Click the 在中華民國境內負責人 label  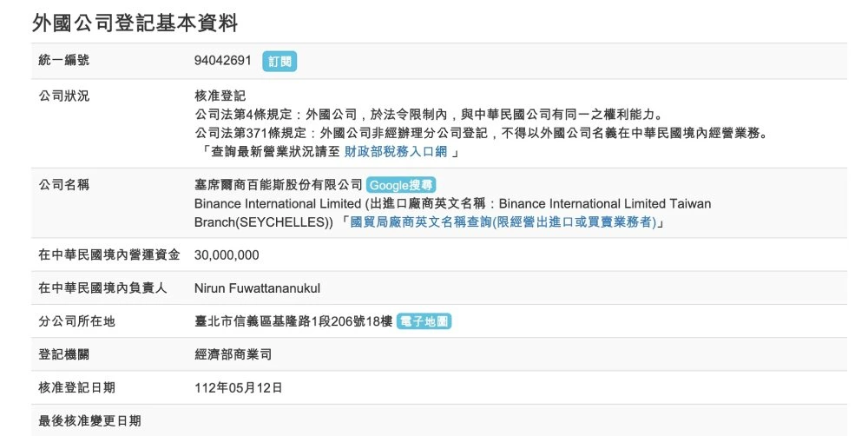click(102, 288)
